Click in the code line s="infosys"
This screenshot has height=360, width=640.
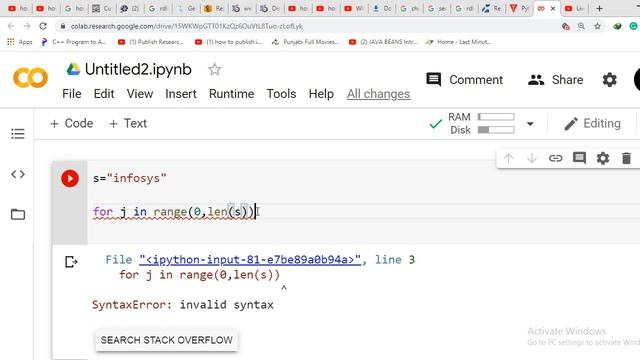click(130, 178)
